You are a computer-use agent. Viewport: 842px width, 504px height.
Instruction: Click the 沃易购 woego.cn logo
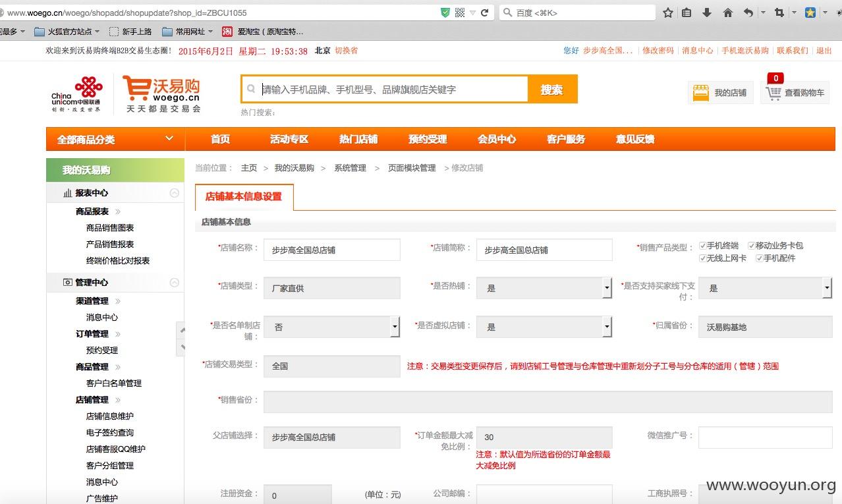pos(162,93)
